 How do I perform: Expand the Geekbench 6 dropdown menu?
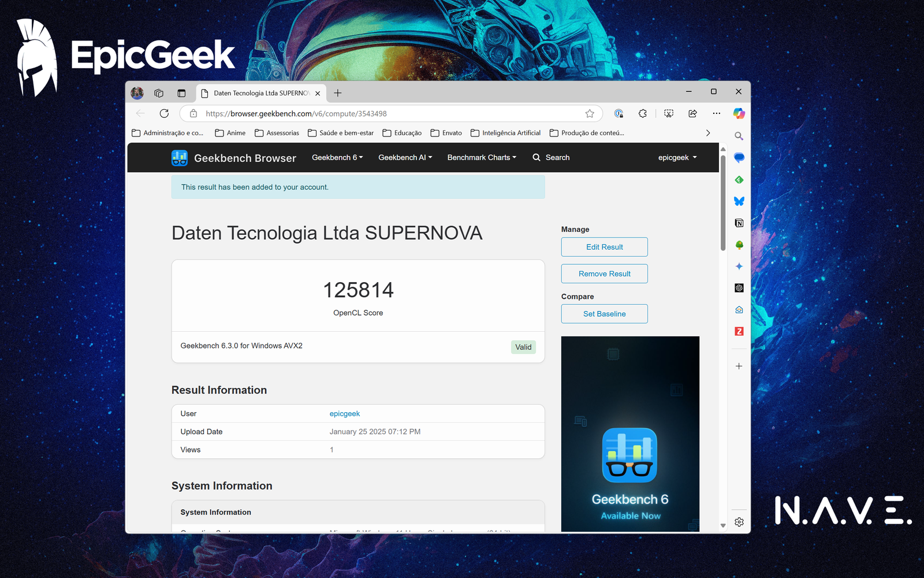[337, 157]
